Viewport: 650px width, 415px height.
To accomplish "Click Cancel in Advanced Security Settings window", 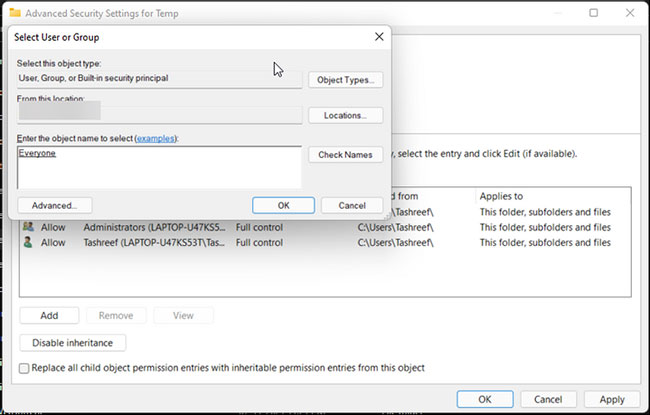I will pyautogui.click(x=548, y=399).
